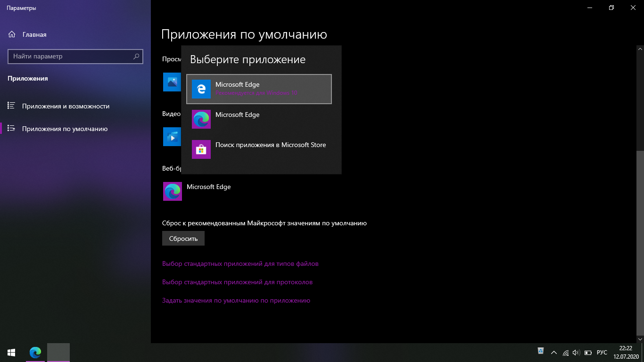Click the Выберите приложение popup heading
Image resolution: width=644 pixels, height=362 pixels.
[248, 59]
